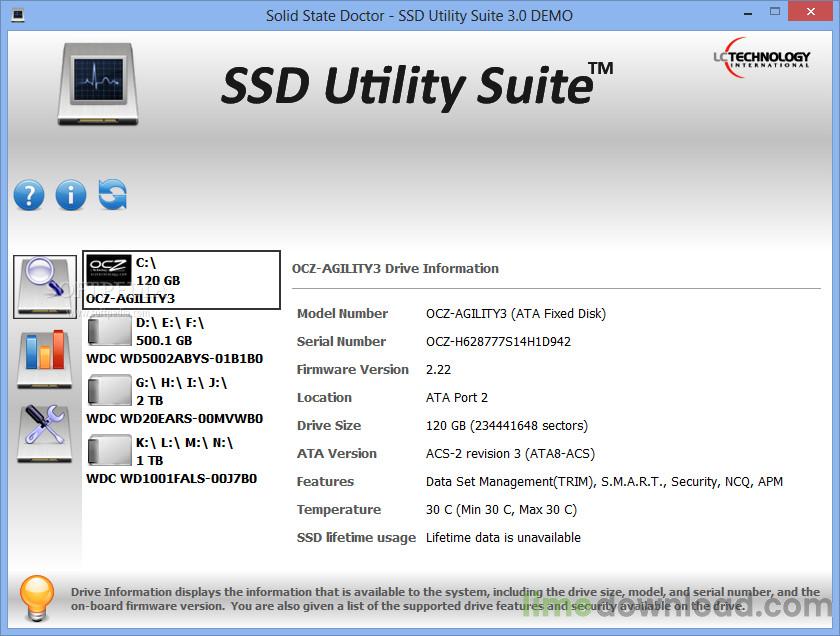Open the bar chart statistics sidebar icon

click(44, 359)
